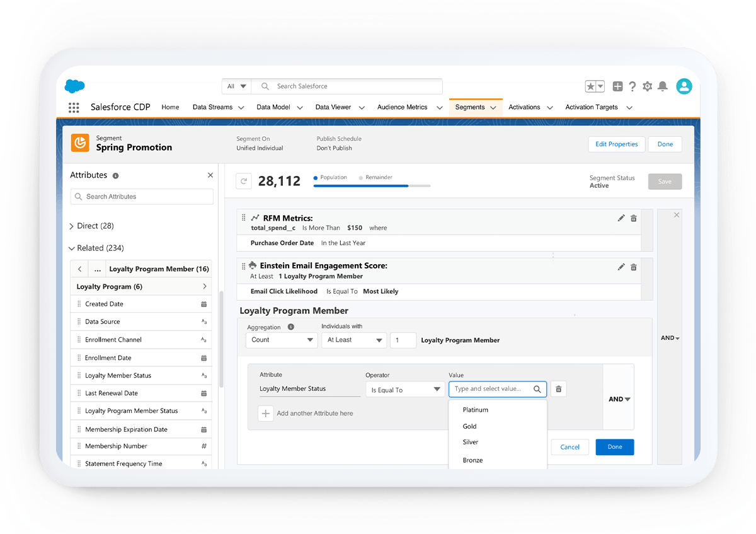Open the At Least dropdown
This screenshot has width=756, height=534.
[x=353, y=340]
